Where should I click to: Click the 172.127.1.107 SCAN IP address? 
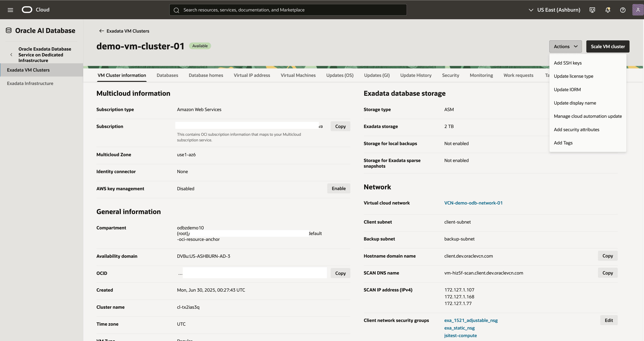coord(459,290)
